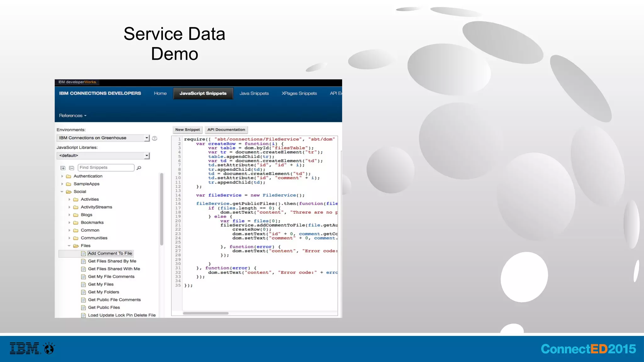Click the New Snippet button
644x362 pixels.
pos(187,130)
